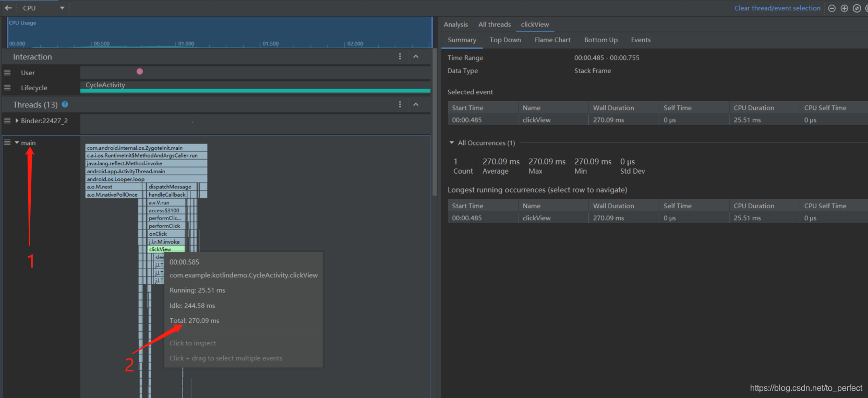Reset zoom with the circular icon
868x398 pixels.
pyautogui.click(x=857, y=8)
